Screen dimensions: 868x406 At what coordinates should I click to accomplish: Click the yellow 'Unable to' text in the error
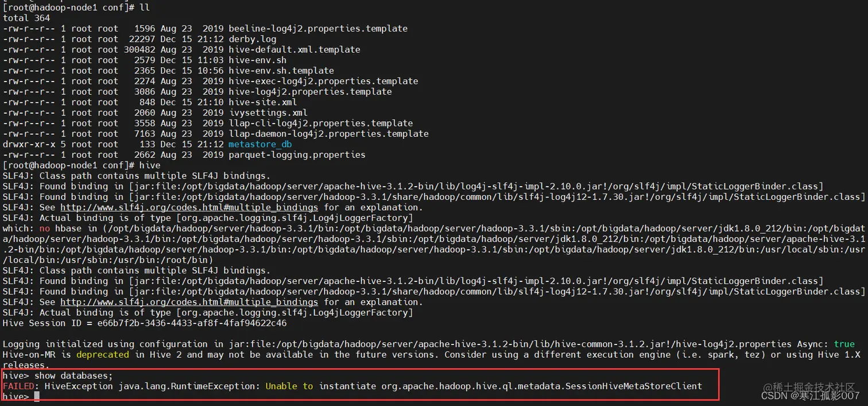289,386
